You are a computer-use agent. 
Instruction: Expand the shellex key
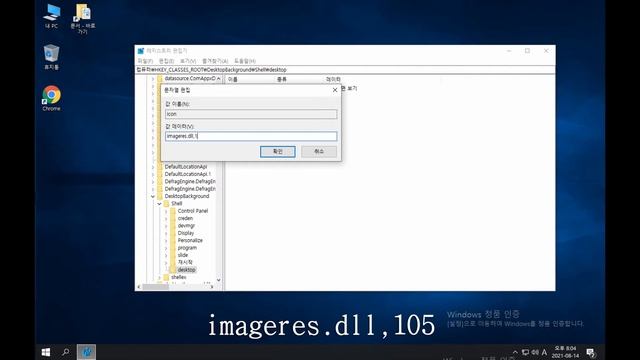click(x=160, y=277)
